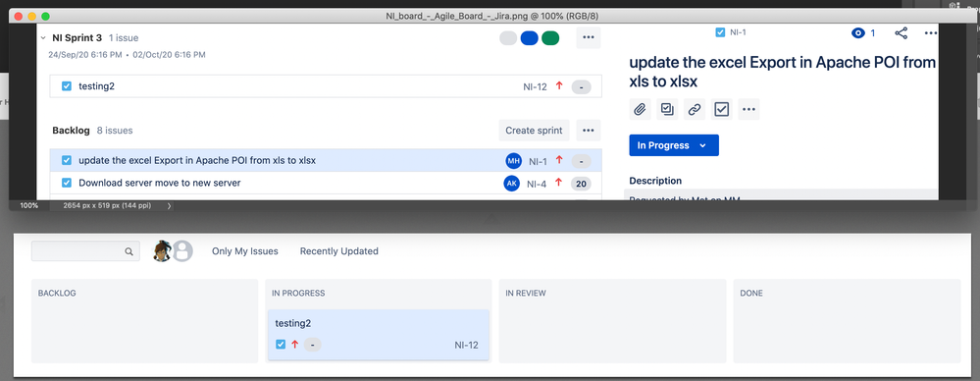The width and height of the screenshot is (980, 381).
Task: Click the priority arrow on the NI-1 row
Action: point(559,160)
